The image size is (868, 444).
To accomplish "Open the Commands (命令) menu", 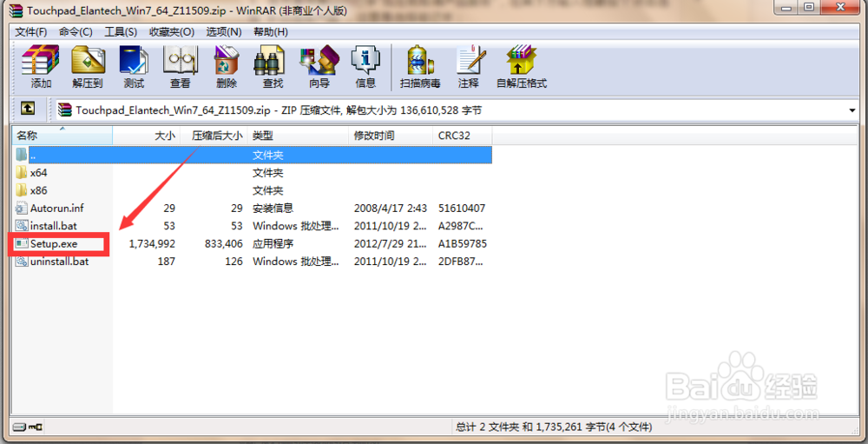I will 76,31.
